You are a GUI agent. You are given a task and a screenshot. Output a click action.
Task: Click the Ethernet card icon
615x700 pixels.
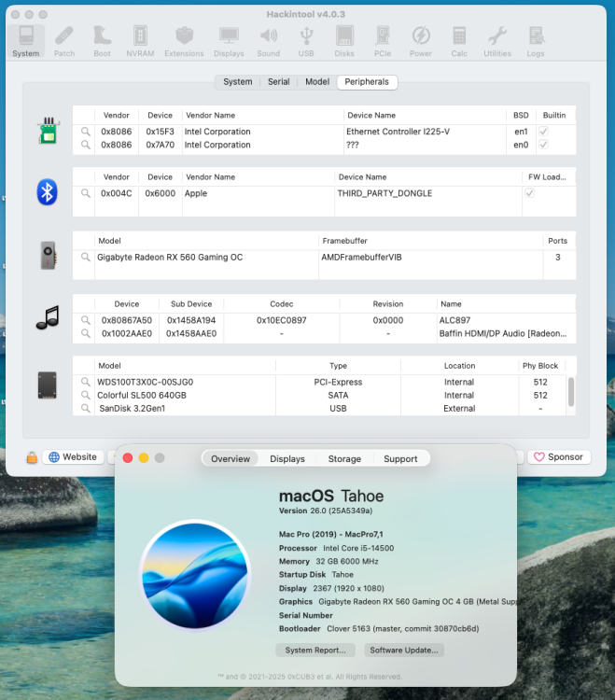[49, 131]
